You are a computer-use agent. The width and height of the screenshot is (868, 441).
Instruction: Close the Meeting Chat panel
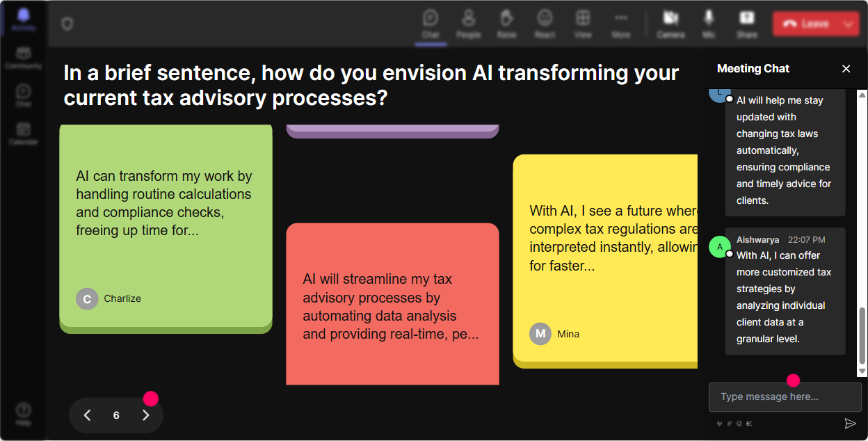846,68
